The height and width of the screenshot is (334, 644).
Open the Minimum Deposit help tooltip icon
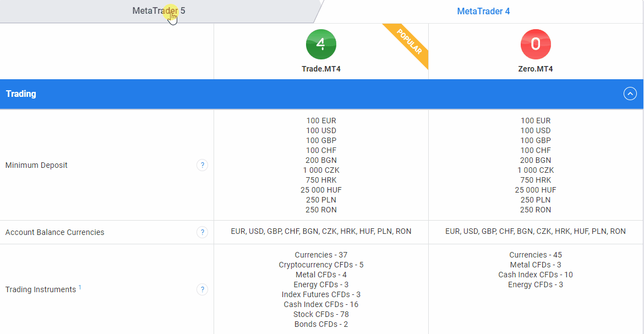pos(202,165)
